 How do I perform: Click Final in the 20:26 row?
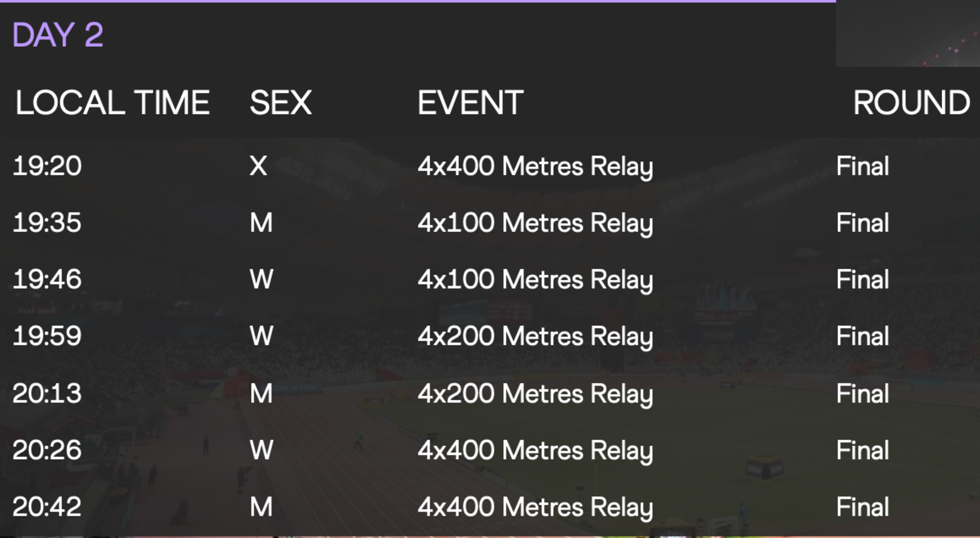pos(863,450)
